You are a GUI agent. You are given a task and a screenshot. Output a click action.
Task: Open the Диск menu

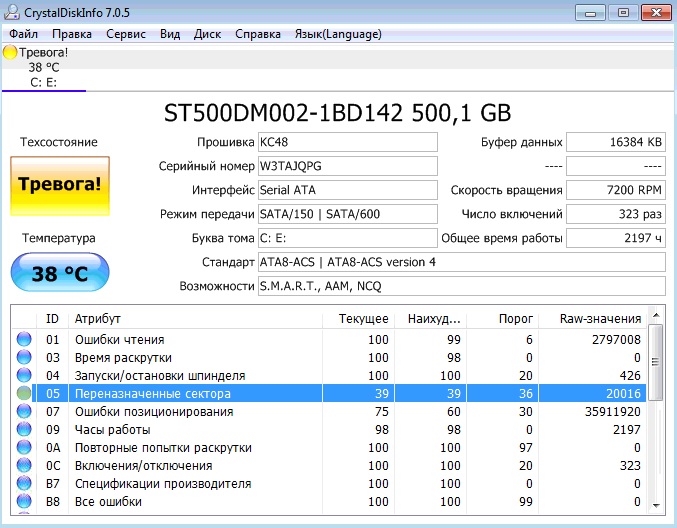[207, 34]
